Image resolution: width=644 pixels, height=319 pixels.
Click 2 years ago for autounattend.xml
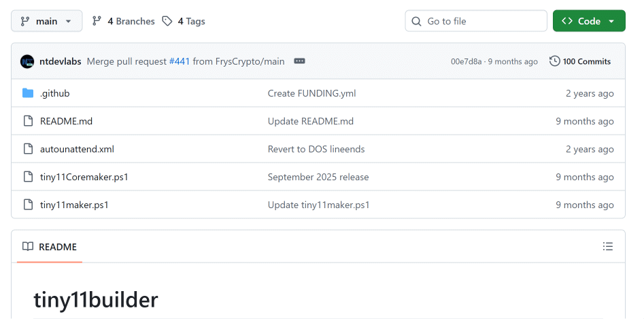pyautogui.click(x=590, y=149)
